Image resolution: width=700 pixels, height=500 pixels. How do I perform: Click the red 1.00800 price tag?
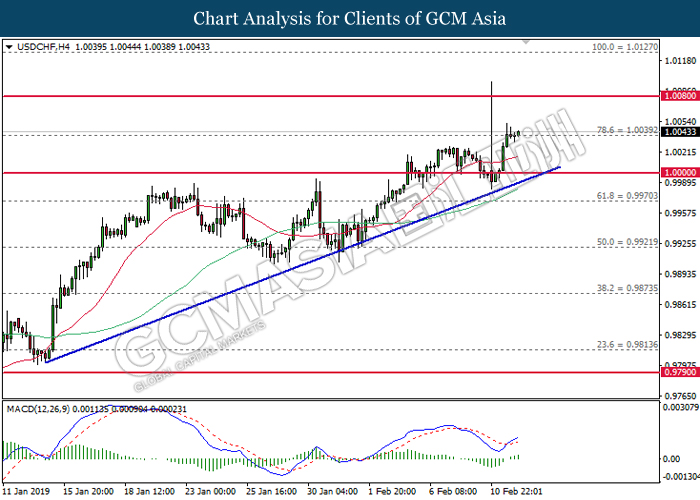[x=680, y=96]
